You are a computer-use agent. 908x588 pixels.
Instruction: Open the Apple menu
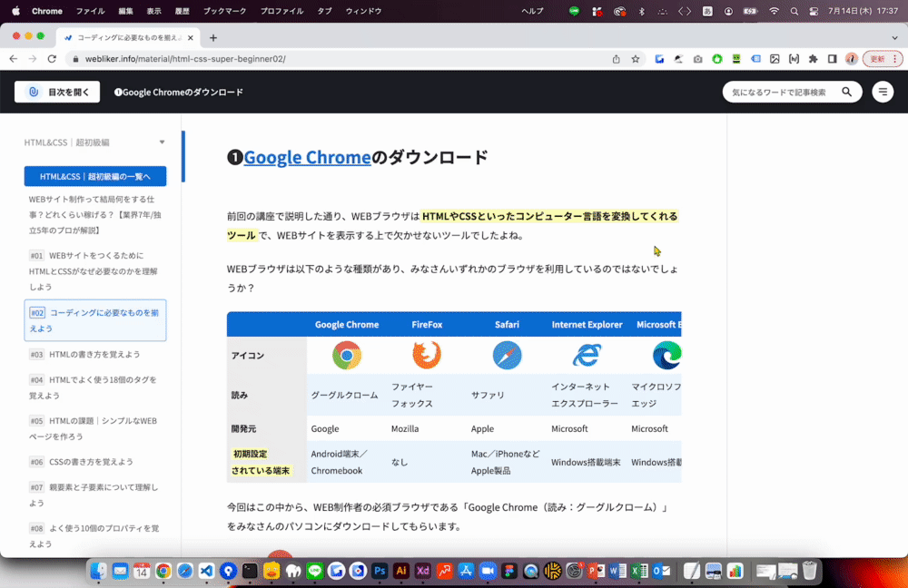[x=15, y=11]
